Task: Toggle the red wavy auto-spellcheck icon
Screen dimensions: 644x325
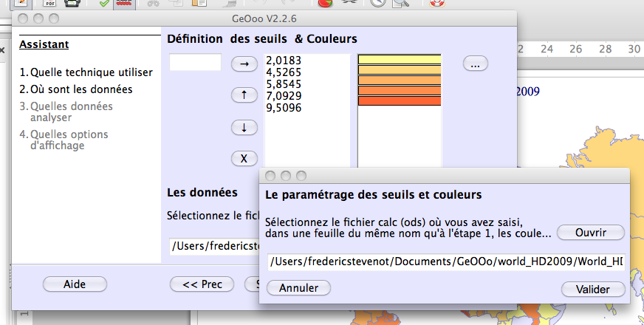Action: point(124,3)
